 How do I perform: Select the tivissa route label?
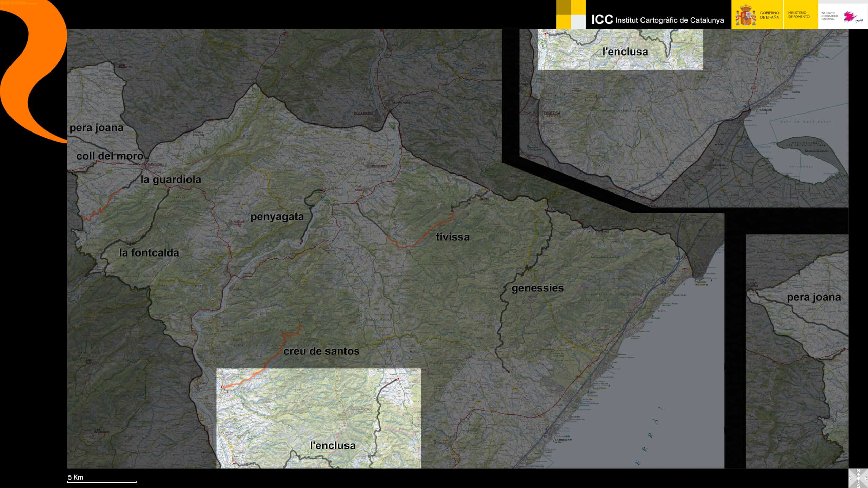[x=452, y=237]
